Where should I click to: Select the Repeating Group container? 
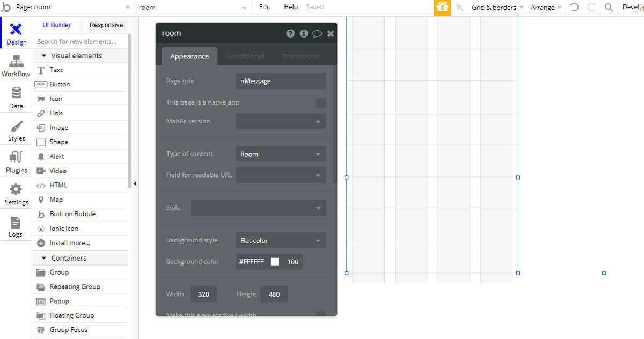[x=80, y=287]
